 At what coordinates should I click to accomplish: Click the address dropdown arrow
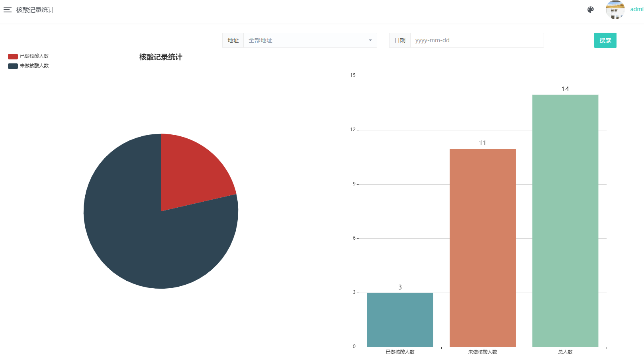[370, 40]
